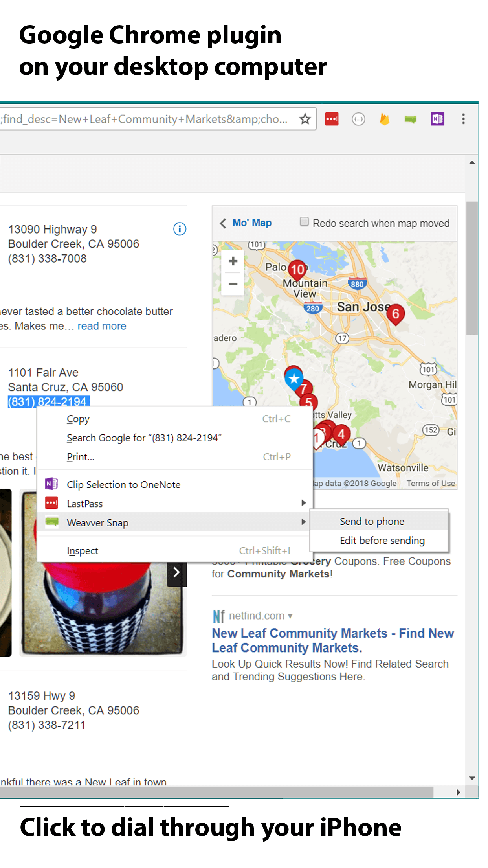Open the map Terms of Use link
488x868 pixels.
(431, 484)
